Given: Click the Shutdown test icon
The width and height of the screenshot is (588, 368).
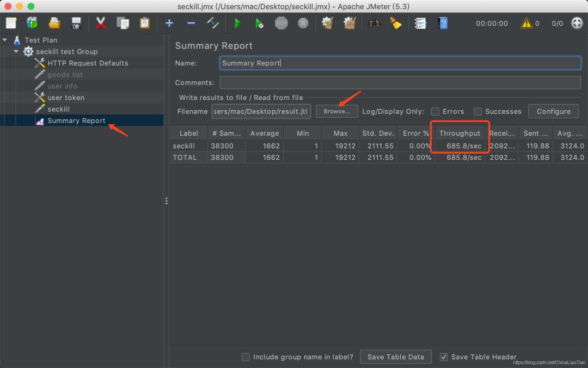Looking at the screenshot, I should [x=303, y=23].
